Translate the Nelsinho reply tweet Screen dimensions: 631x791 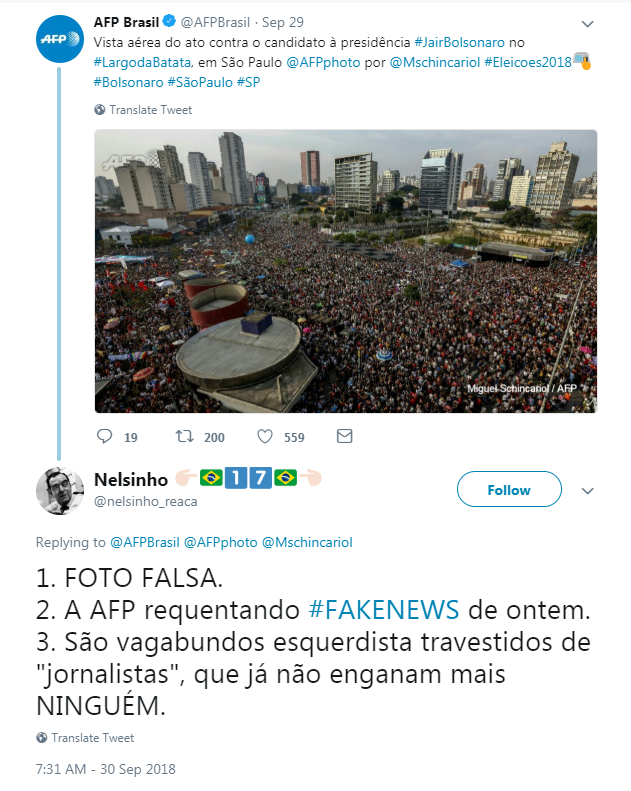pos(93,738)
